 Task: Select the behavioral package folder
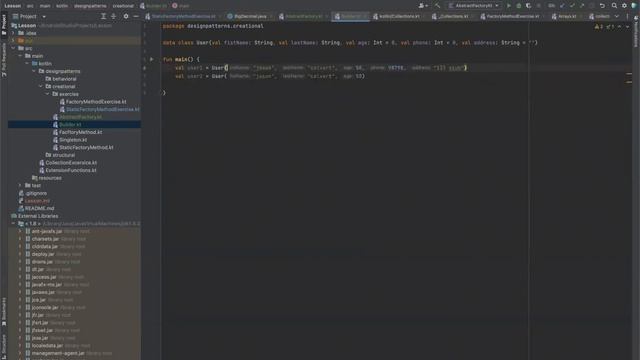pos(64,79)
